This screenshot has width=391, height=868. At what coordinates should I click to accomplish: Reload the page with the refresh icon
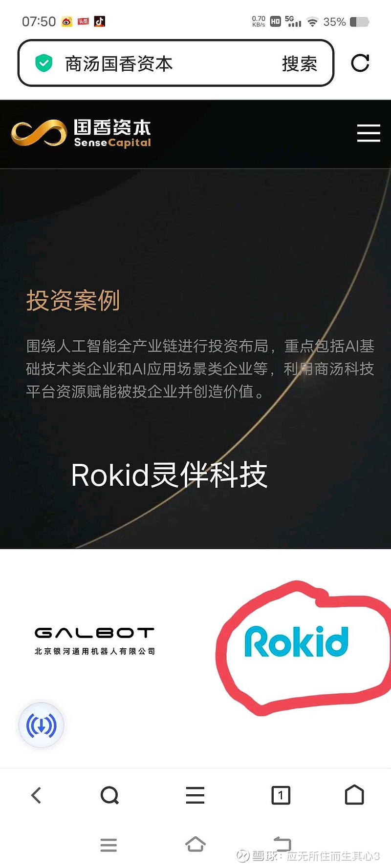360,63
